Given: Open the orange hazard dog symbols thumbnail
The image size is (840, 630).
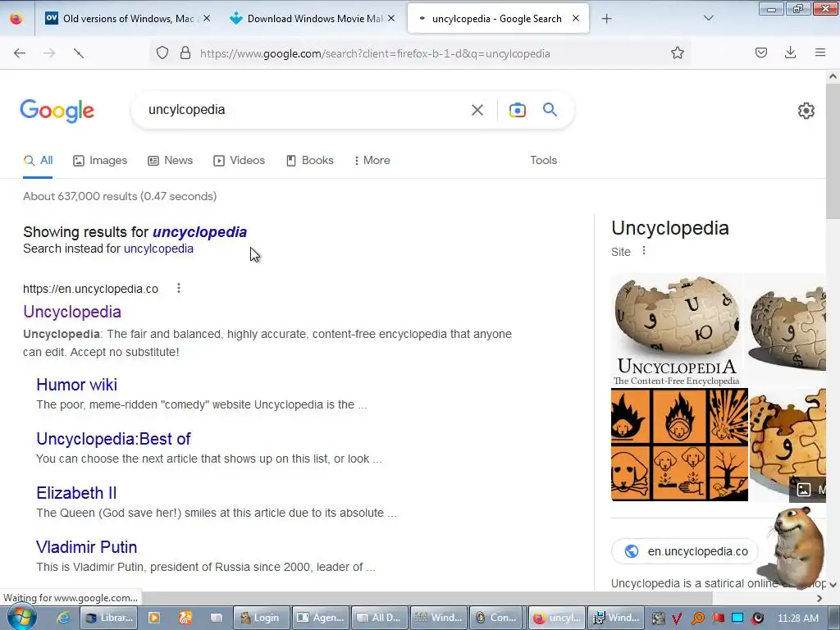Looking at the screenshot, I should point(679,445).
